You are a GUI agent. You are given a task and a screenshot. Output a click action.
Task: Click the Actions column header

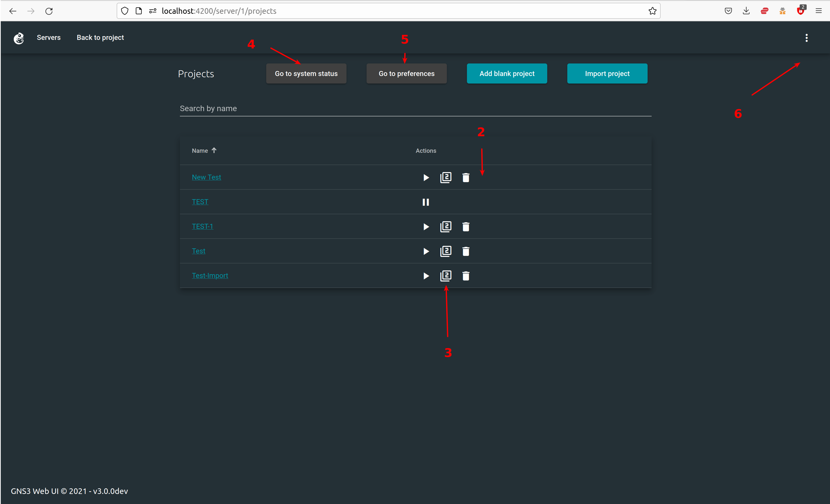point(426,151)
